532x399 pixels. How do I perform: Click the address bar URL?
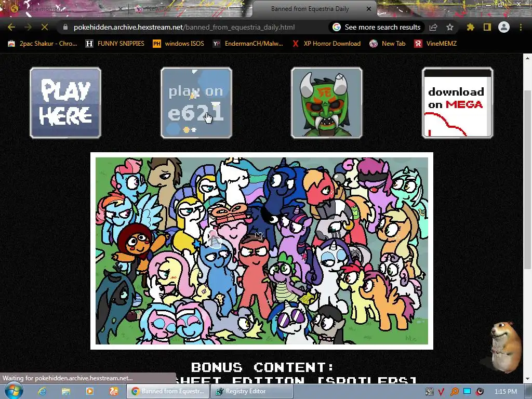184,27
